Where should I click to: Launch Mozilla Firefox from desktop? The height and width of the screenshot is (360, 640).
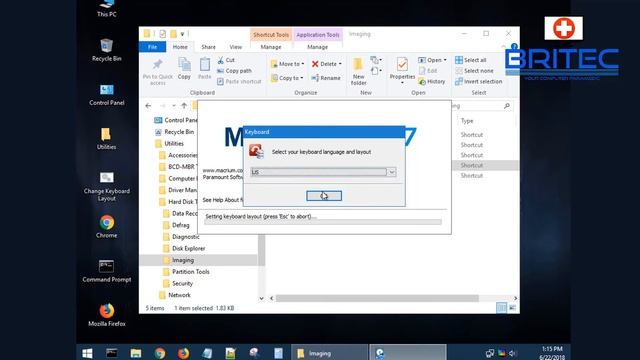[107, 315]
